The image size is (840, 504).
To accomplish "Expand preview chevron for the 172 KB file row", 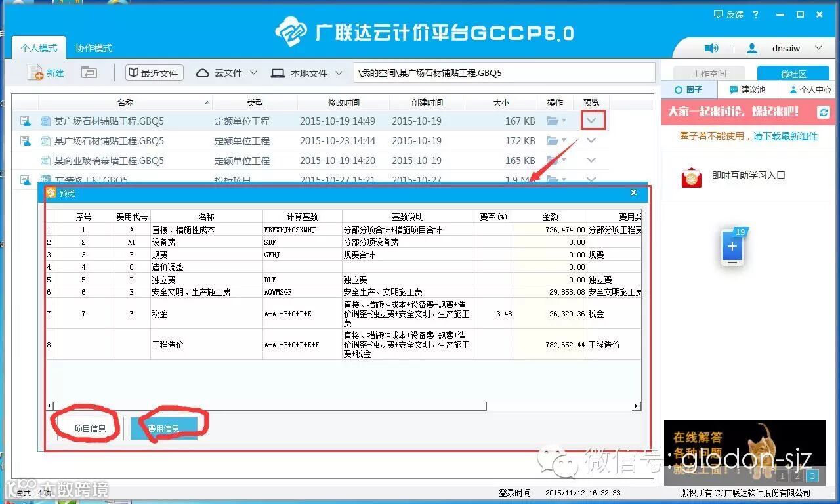I will [591, 141].
